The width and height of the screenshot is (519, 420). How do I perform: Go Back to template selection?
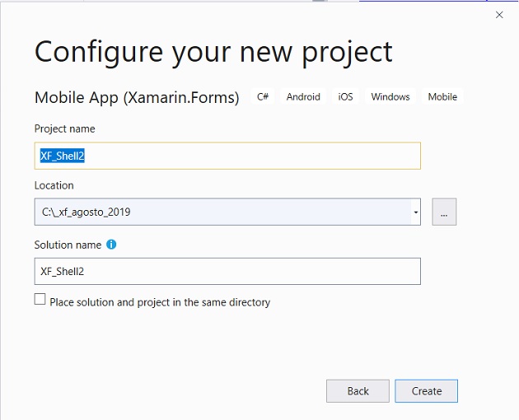pyautogui.click(x=358, y=391)
